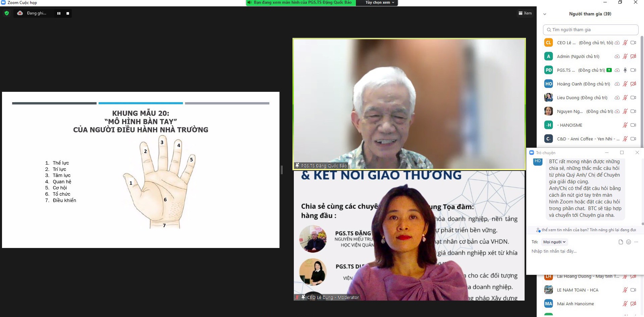Toggle microphone for CEO Lê participant
The width and height of the screenshot is (644, 317).
pos(625,43)
